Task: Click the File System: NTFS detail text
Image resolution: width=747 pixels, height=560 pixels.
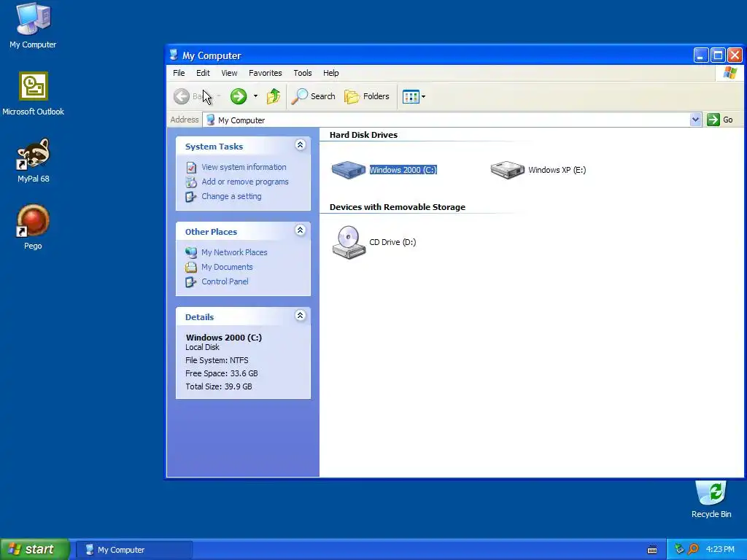Action: pyautogui.click(x=217, y=360)
